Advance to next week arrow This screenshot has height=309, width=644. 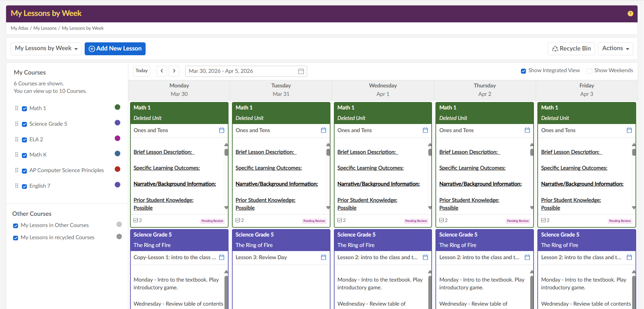[174, 71]
